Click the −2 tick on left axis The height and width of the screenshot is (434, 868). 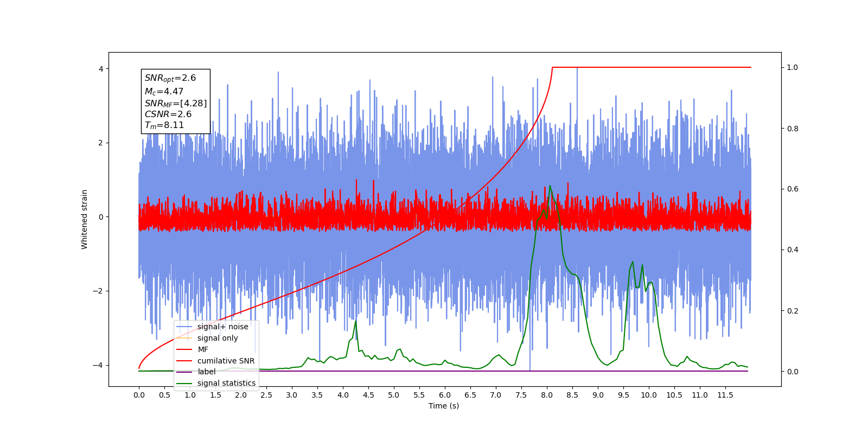click(x=98, y=291)
